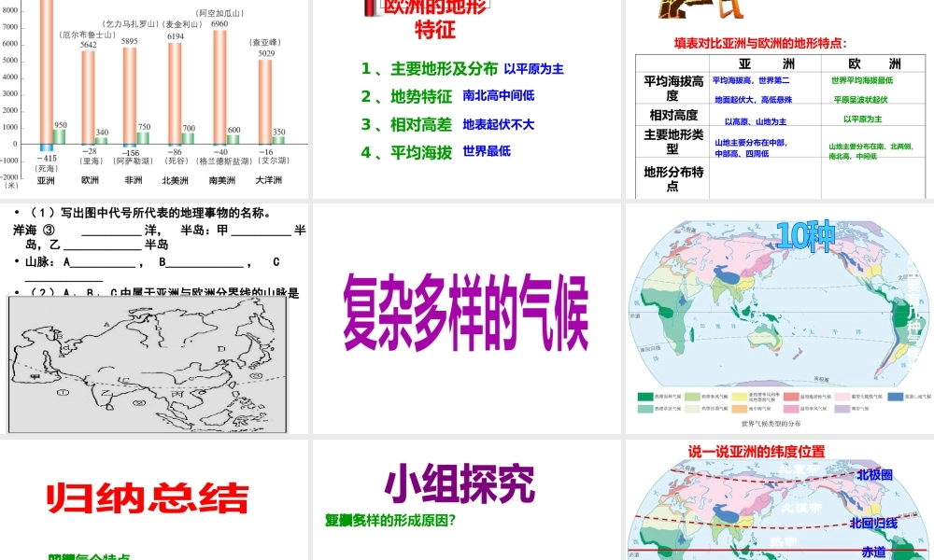Click the 10种 label on the climate map
This screenshot has height=560, width=934.
tap(805, 236)
